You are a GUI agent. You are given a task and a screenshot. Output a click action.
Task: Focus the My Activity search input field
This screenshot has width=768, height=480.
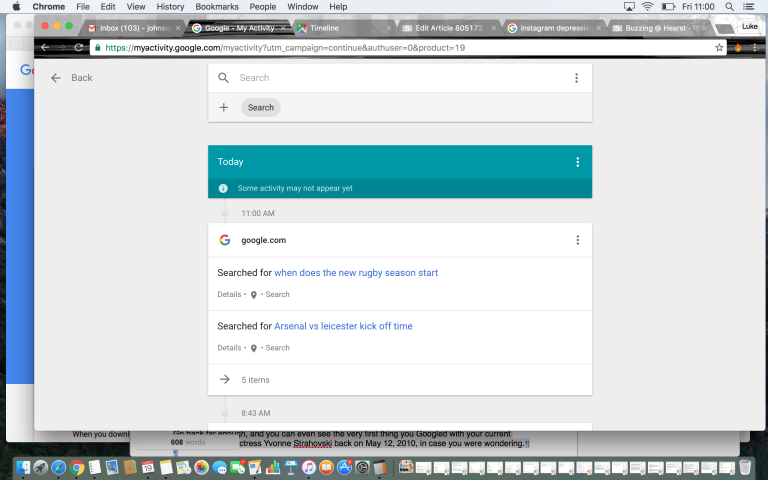[402, 78]
